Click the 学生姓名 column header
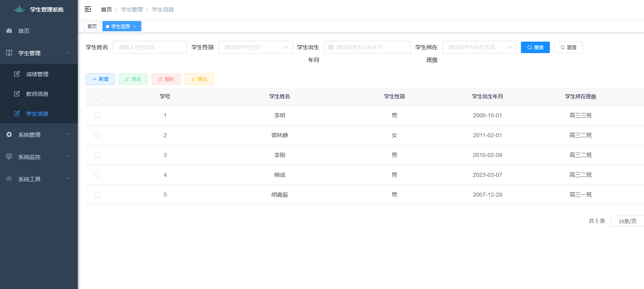The image size is (644, 289). tap(280, 96)
